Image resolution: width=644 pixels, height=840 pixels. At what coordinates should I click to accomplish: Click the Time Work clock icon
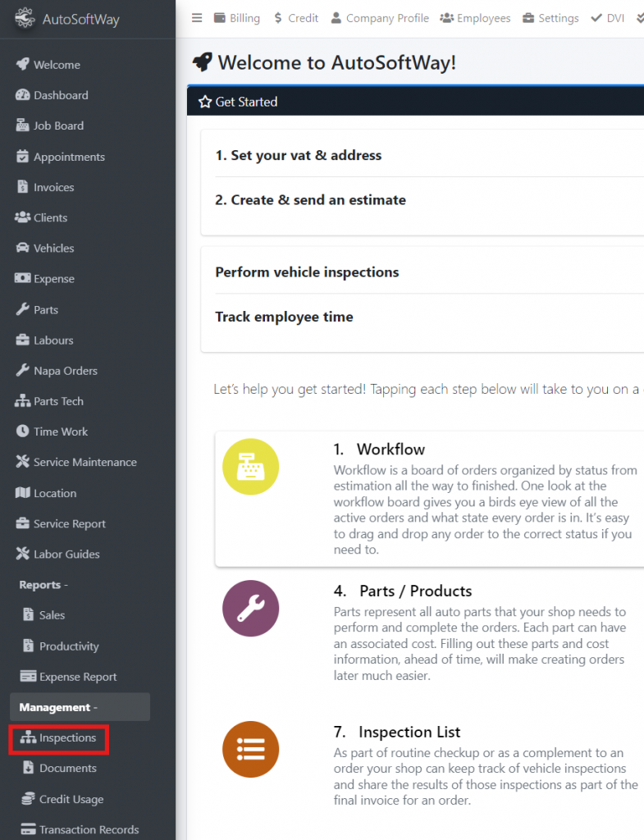22,431
